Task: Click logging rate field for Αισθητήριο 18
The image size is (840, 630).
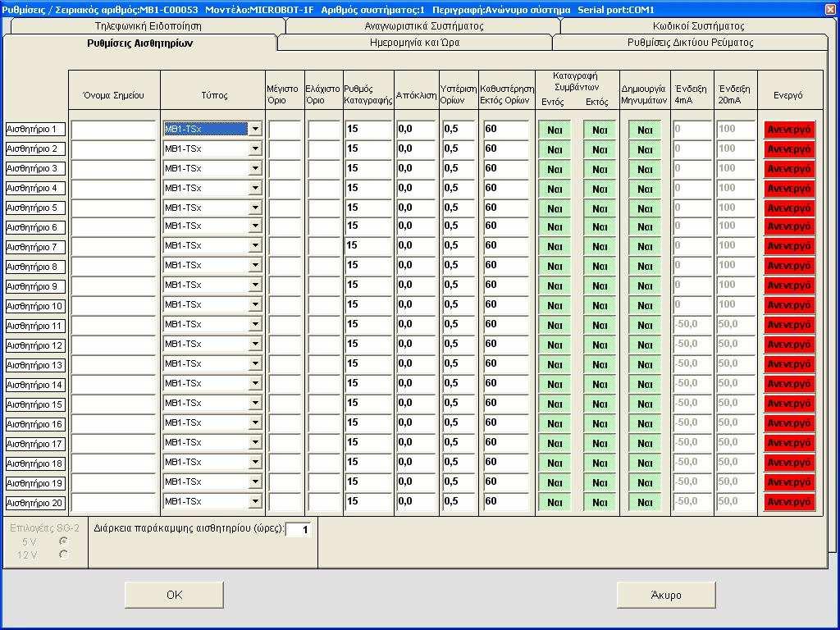Action: click(x=368, y=462)
